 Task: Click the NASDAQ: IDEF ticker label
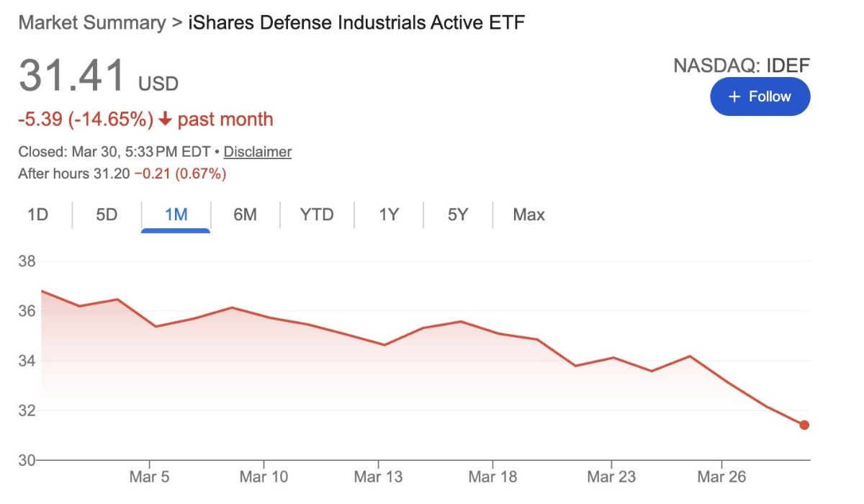tap(742, 66)
